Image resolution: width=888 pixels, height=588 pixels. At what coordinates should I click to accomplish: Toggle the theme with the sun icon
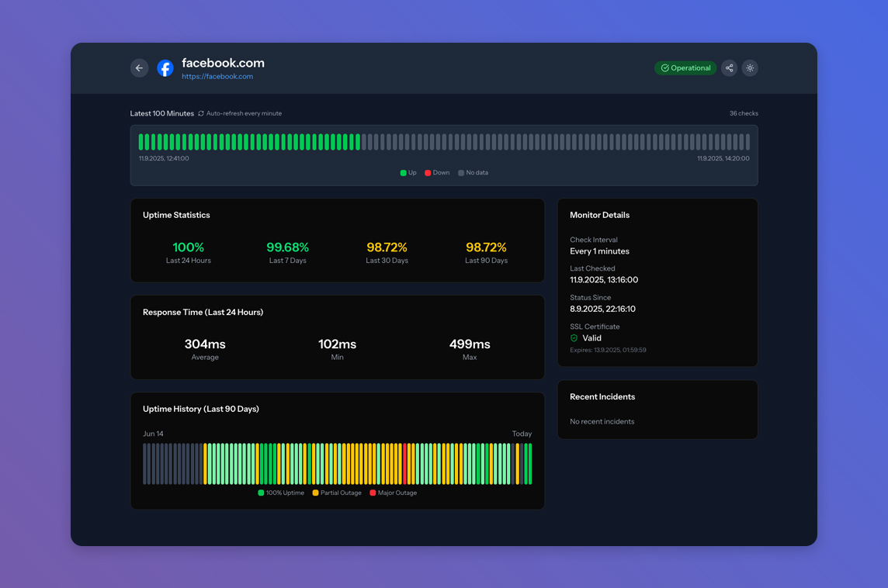tap(750, 68)
